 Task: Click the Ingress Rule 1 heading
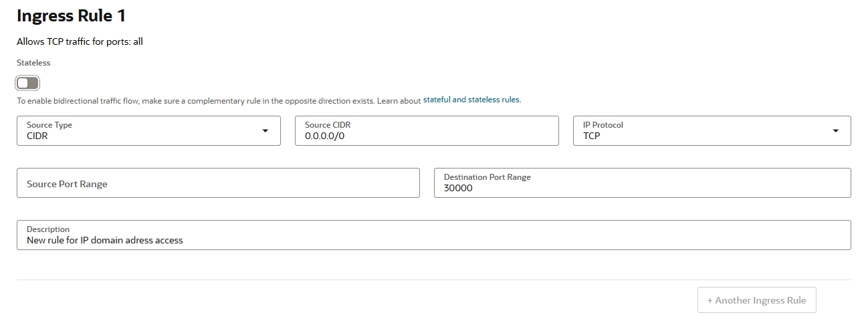coord(71,16)
